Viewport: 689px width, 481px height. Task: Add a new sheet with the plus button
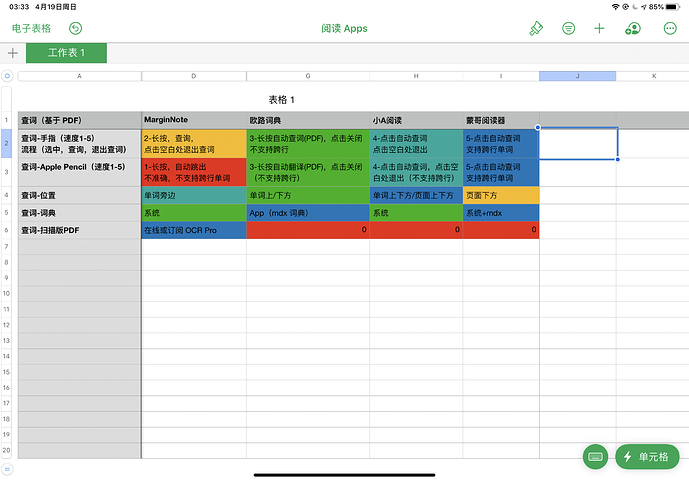click(13, 53)
